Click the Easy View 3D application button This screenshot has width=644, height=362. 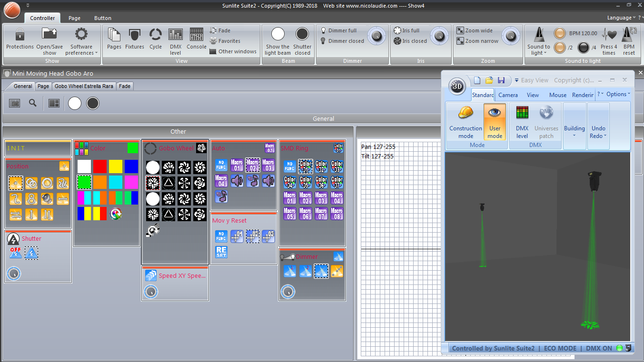pos(457,87)
